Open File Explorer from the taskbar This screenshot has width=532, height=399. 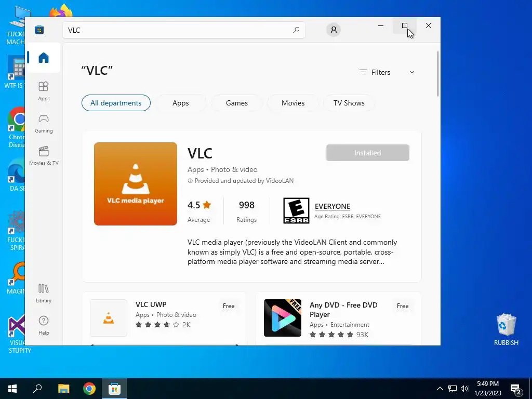click(x=63, y=389)
